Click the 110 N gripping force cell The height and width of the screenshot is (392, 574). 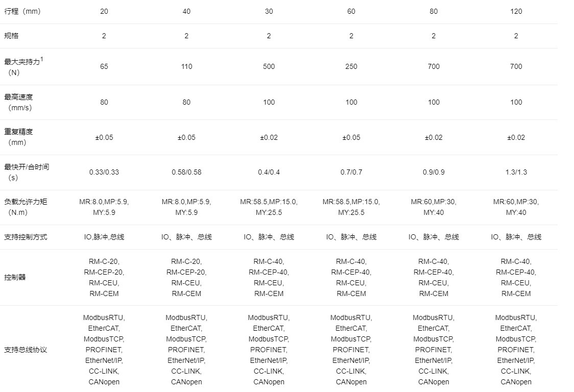point(186,66)
